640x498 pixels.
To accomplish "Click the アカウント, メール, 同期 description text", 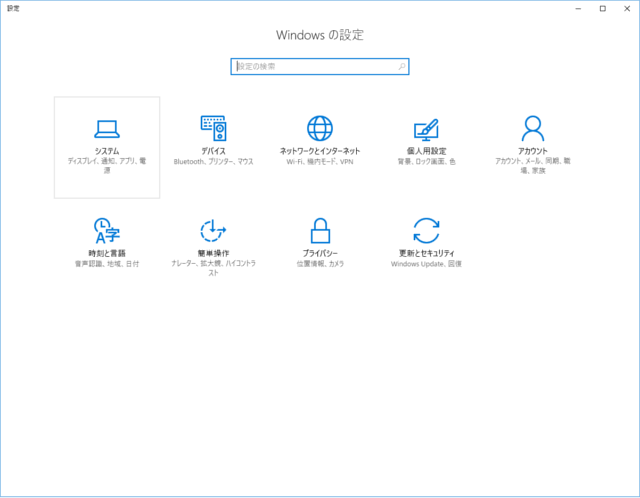I will pyautogui.click(x=533, y=165).
